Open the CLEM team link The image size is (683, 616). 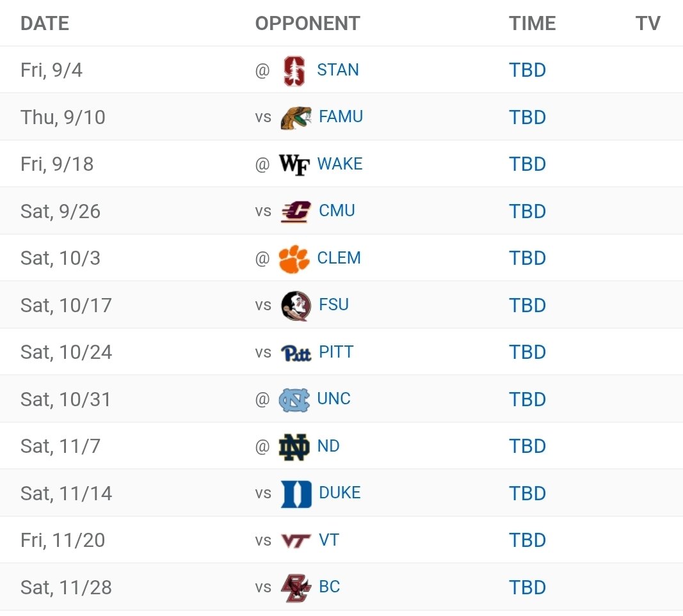[x=339, y=258]
